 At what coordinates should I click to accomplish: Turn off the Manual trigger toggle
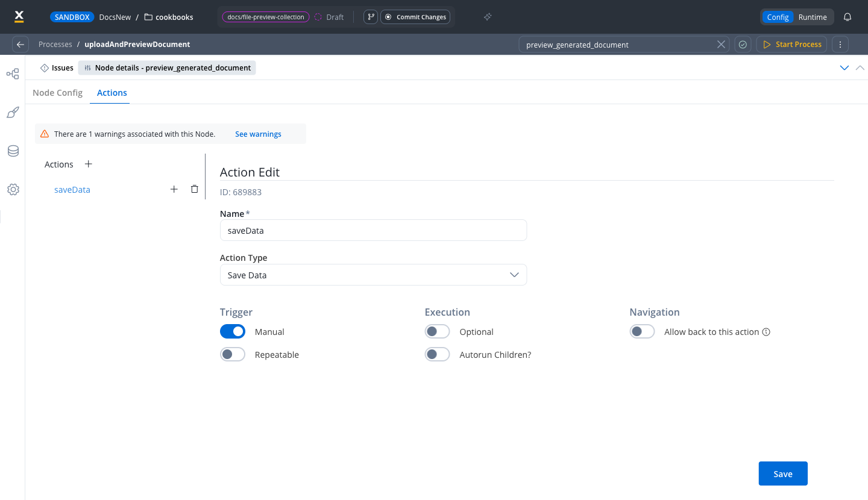pyautogui.click(x=233, y=331)
